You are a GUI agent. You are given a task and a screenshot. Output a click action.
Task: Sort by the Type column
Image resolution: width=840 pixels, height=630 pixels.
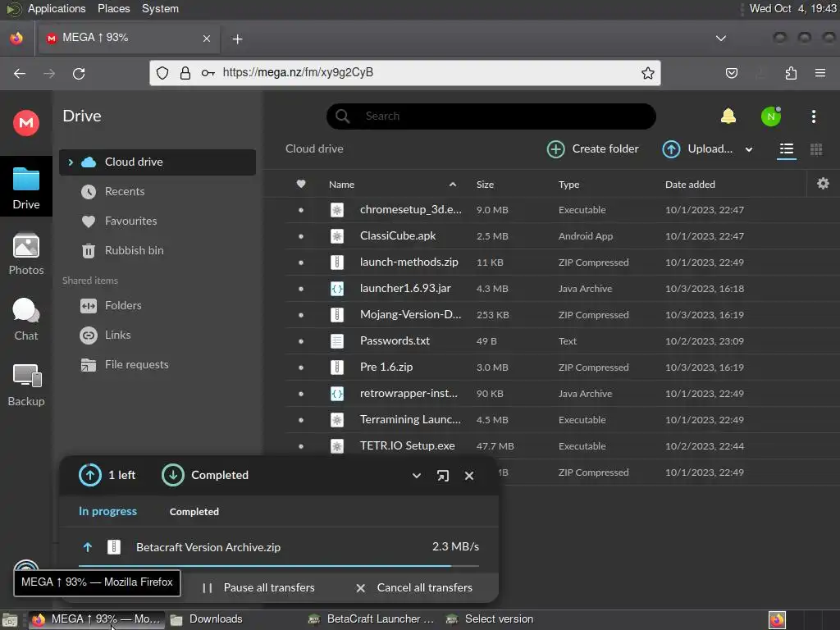[x=568, y=185]
